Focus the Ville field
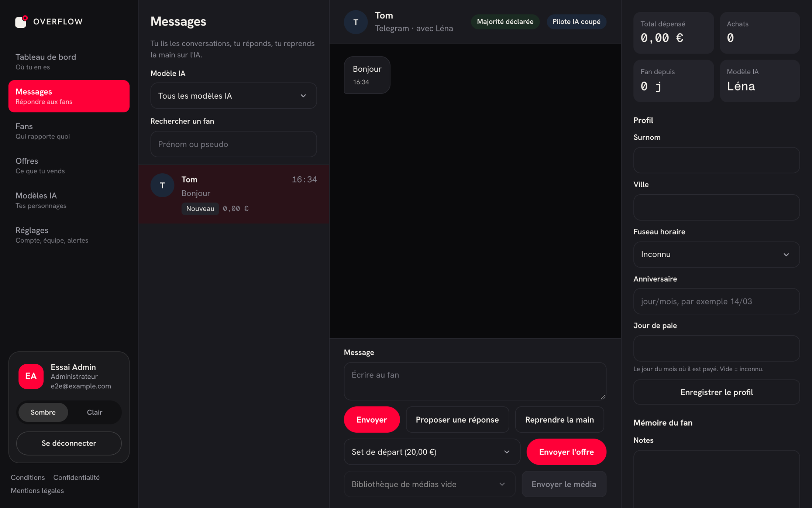 click(716, 208)
